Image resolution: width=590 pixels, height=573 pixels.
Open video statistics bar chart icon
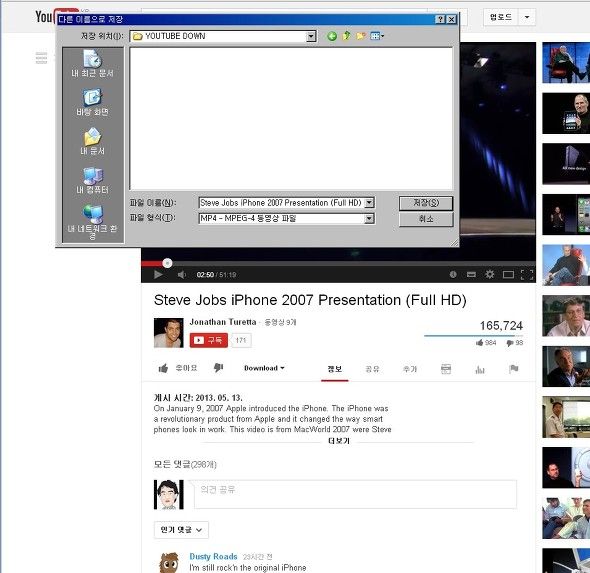point(480,369)
